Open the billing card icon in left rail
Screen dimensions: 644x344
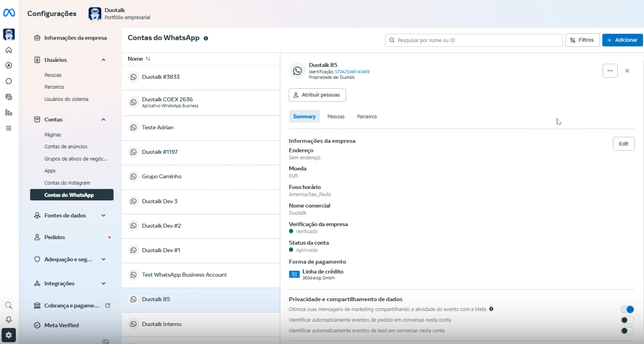point(9,97)
